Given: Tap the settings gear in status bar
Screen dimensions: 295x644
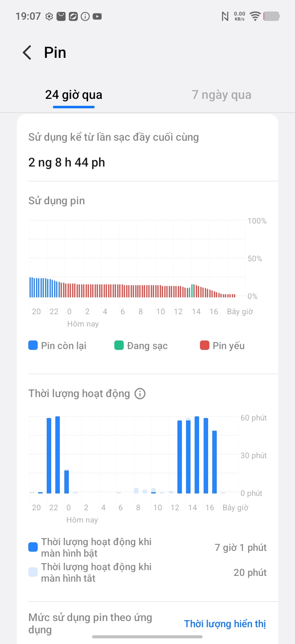Looking at the screenshot, I should coord(49,16).
